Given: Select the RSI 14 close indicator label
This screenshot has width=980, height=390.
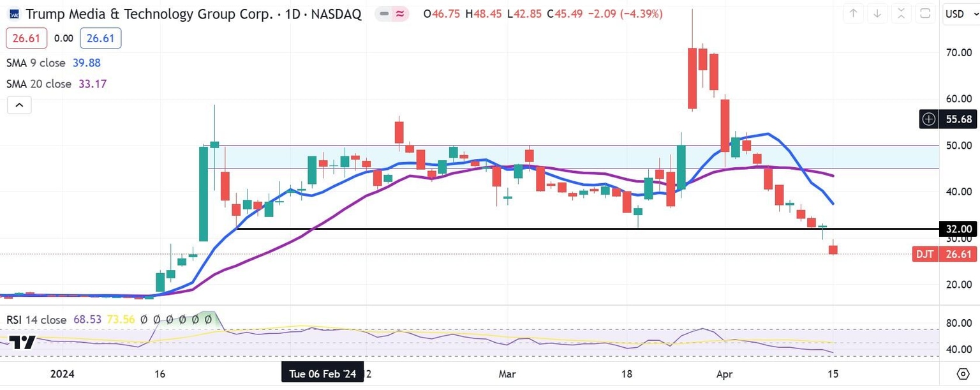Looking at the screenshot, I should coord(36,319).
